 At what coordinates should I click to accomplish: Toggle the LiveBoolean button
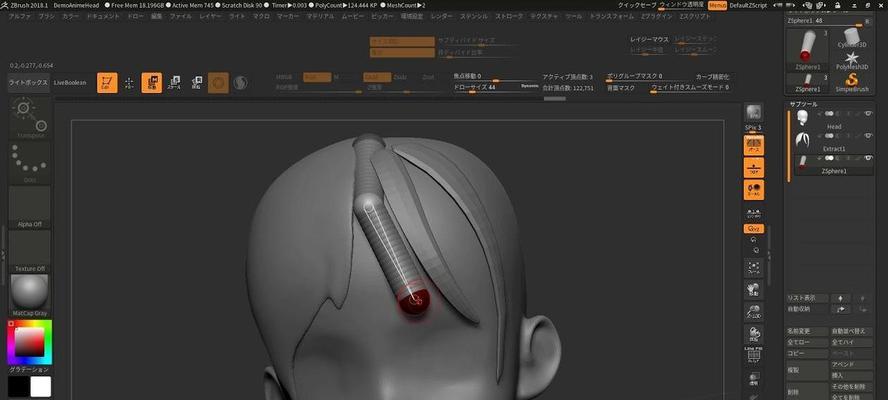(70, 83)
